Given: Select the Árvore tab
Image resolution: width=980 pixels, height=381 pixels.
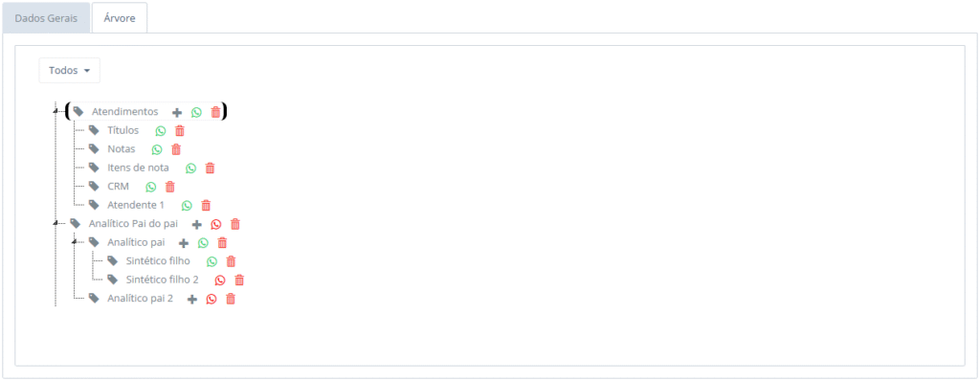Looking at the screenshot, I should tap(120, 17).
